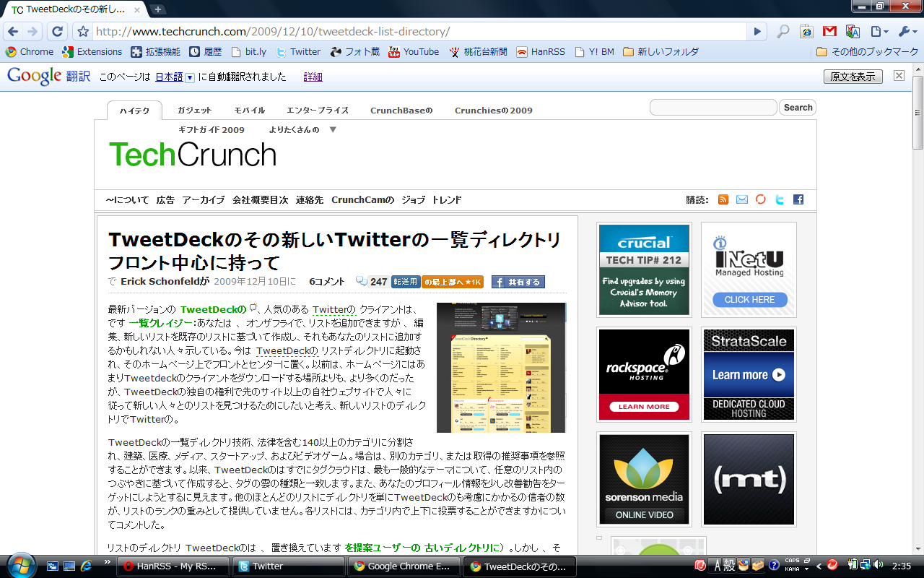
Task: Open the wrench tools menu
Action: [906, 32]
